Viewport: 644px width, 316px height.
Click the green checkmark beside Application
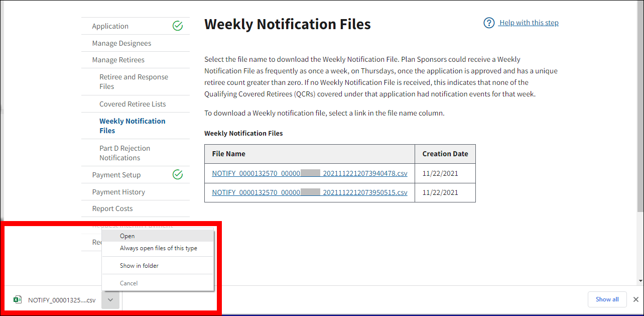(x=178, y=26)
